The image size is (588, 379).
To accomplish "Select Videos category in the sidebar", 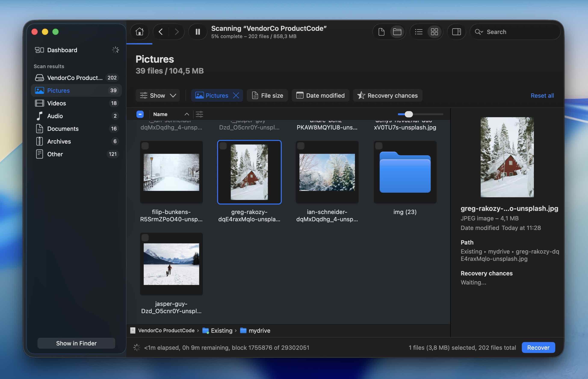I will [x=57, y=103].
